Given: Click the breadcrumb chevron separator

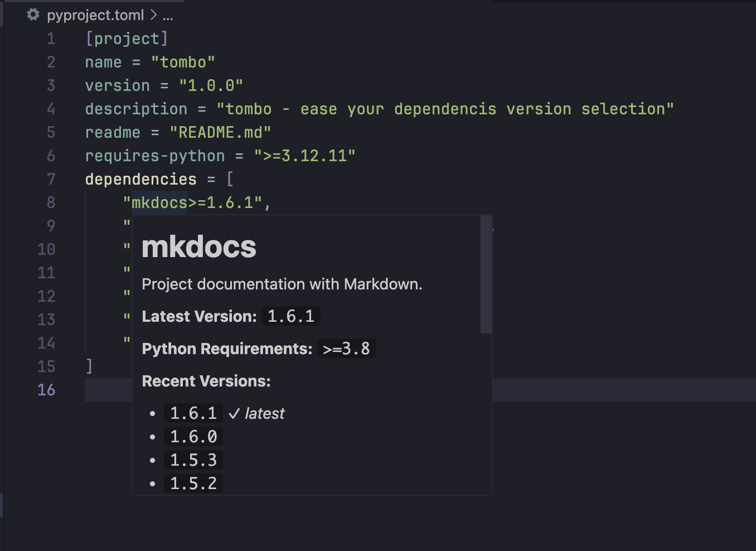Looking at the screenshot, I should 153,15.
